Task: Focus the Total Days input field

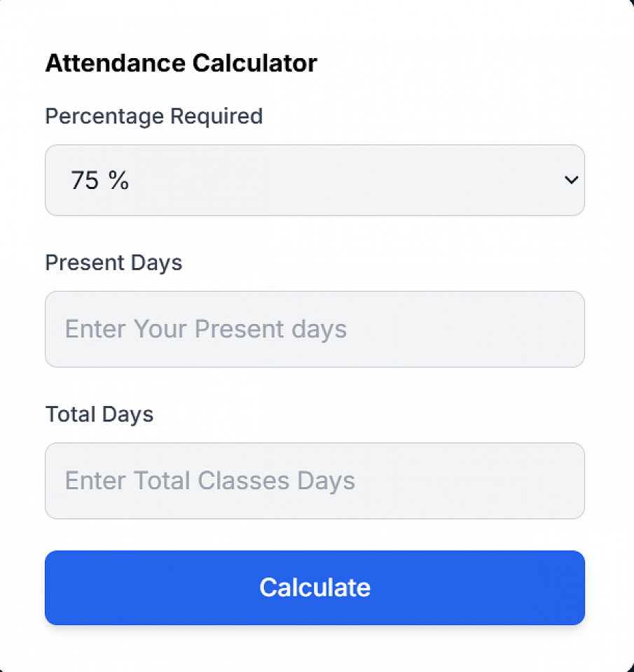Action: click(315, 481)
